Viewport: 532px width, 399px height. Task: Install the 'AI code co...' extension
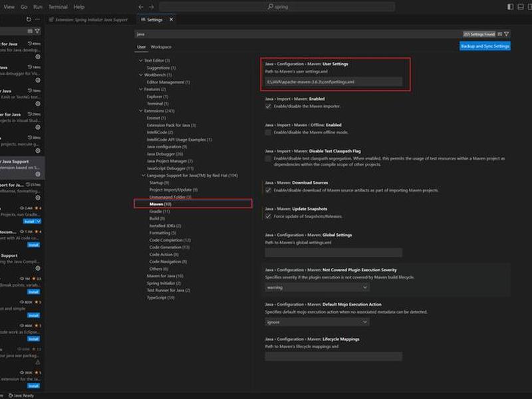[x=33, y=245]
